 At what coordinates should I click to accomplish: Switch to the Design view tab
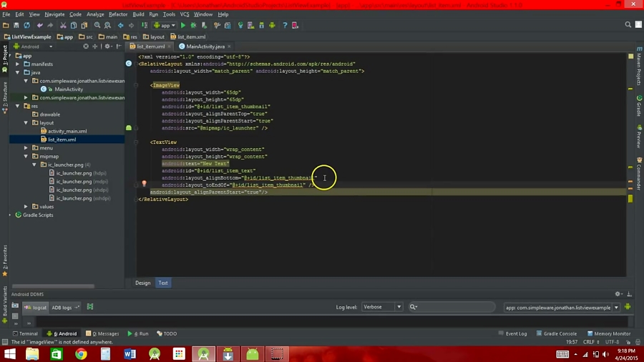pyautogui.click(x=143, y=283)
